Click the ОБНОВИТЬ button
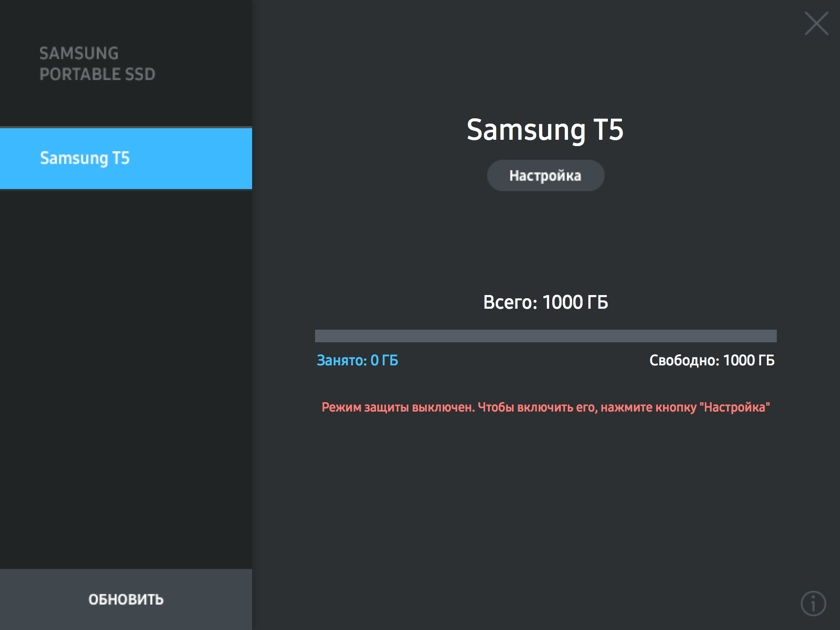840x630 pixels. tap(126, 599)
